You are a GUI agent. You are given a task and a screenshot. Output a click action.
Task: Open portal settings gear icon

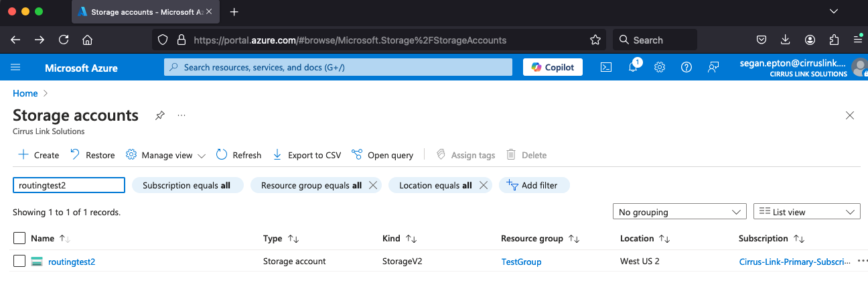pyautogui.click(x=659, y=67)
